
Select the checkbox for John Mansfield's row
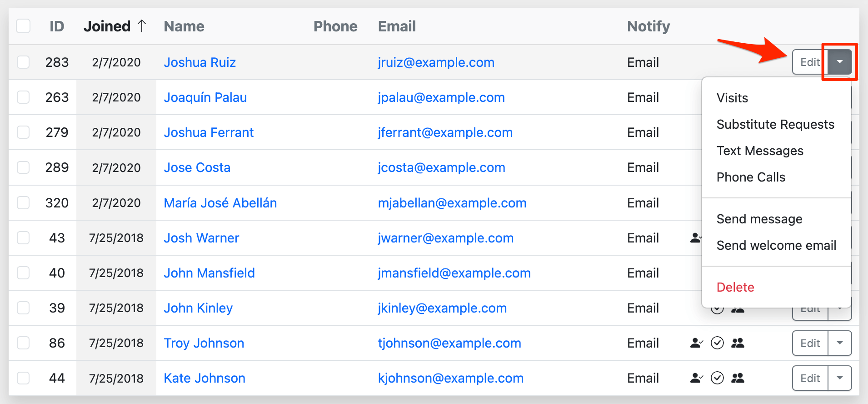point(23,273)
